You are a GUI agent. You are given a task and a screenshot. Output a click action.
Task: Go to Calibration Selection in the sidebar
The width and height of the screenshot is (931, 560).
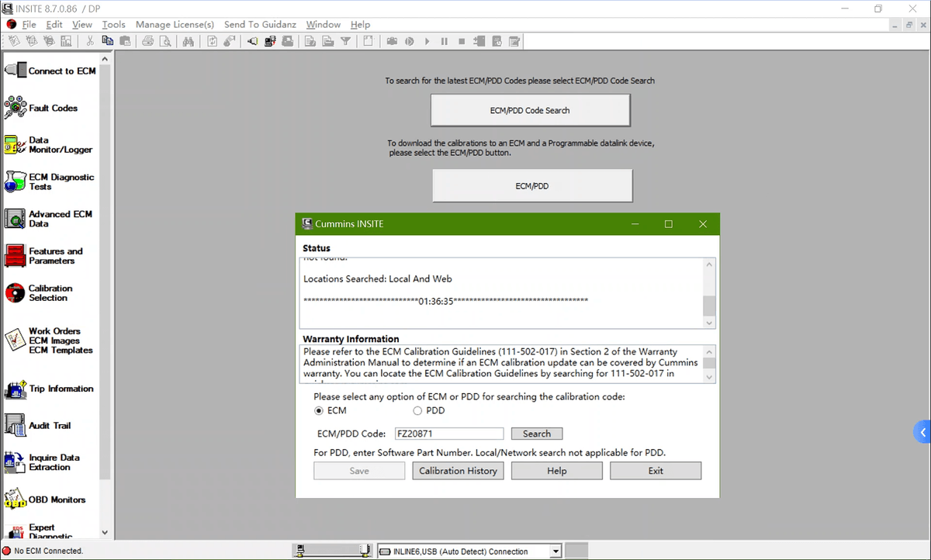[x=16, y=292]
